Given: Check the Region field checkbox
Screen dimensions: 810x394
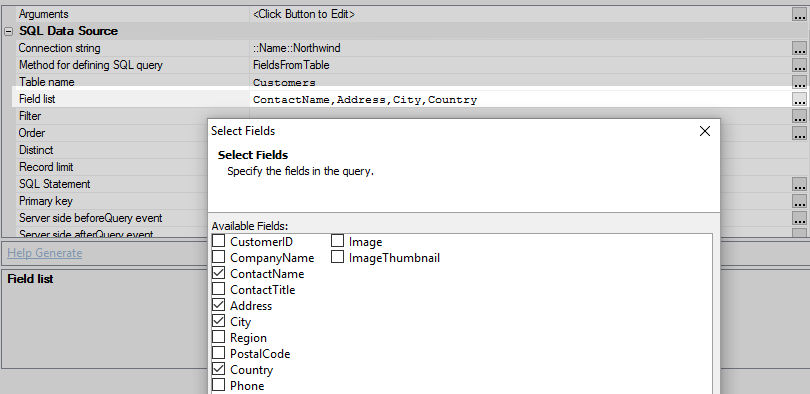Looking at the screenshot, I should tap(219, 337).
